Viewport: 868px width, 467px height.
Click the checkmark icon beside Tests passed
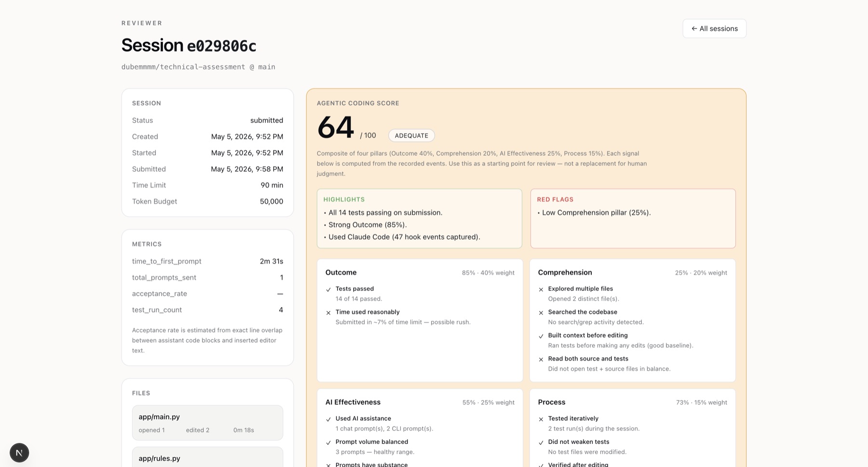(328, 290)
